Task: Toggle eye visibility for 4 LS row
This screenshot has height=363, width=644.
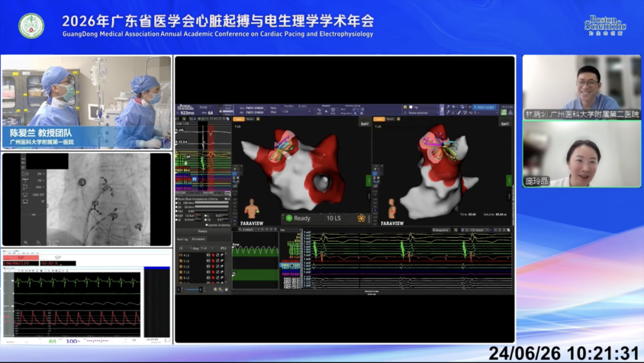Action: [208, 255]
